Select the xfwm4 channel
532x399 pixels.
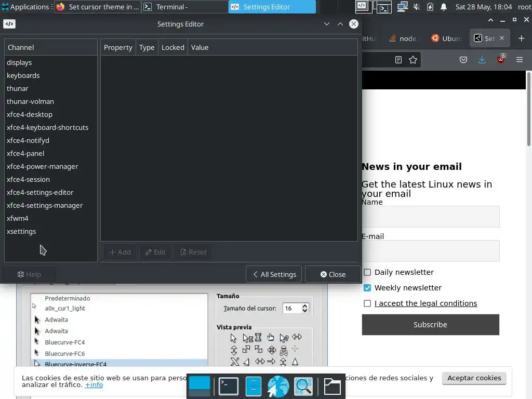pyautogui.click(x=51, y=218)
